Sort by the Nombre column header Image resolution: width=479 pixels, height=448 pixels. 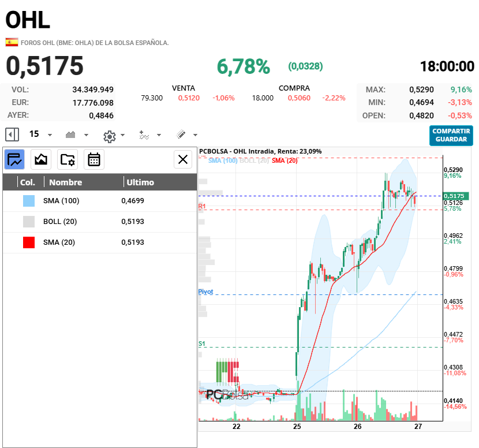click(66, 182)
